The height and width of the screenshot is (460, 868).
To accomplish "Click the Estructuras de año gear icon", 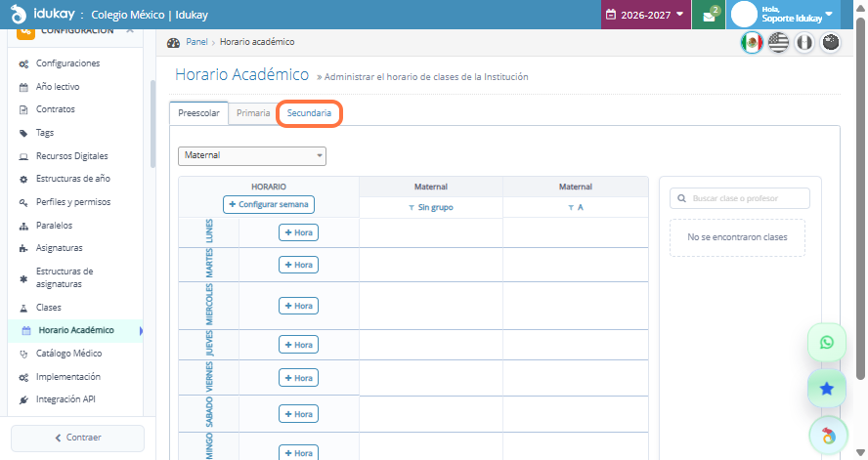I will 23,179.
